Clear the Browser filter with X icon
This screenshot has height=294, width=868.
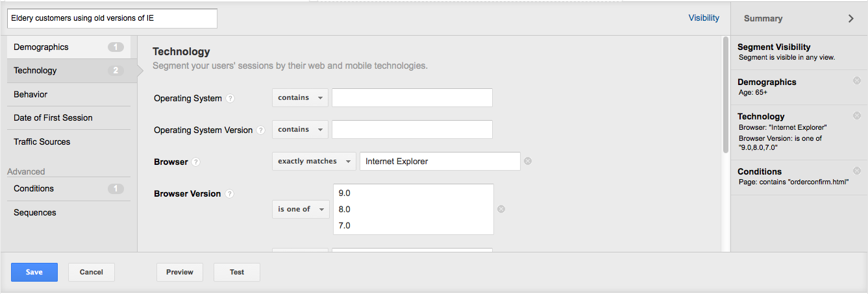tap(528, 162)
